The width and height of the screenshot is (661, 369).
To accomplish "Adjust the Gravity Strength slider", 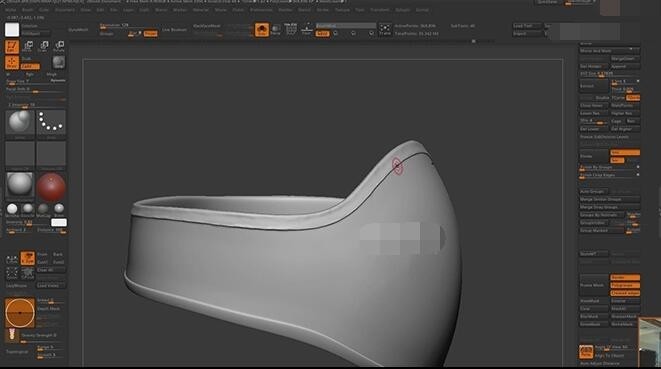I will point(44,337).
